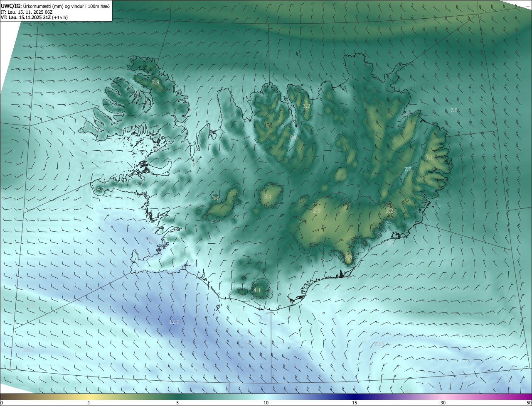Click the 0 tick on the color scale

2,403
